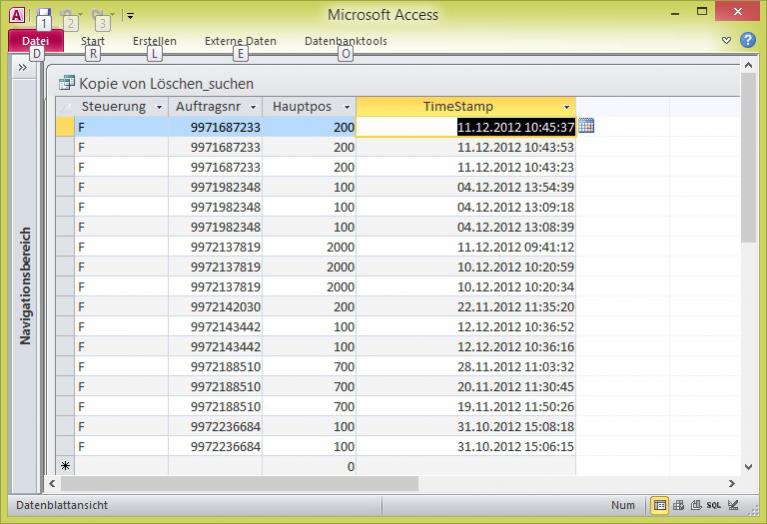This screenshot has height=524, width=767.
Task: Click the horizontal scrollbar thumb
Action: tap(240, 483)
